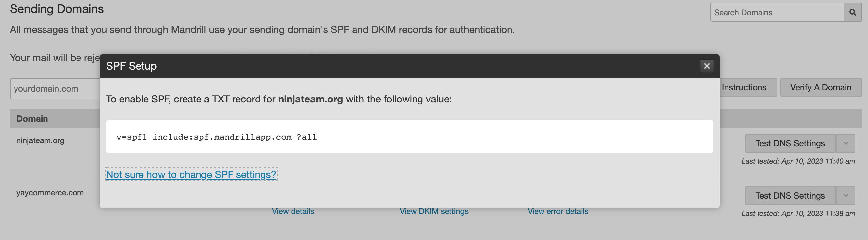Open View error details link

pos(558,211)
